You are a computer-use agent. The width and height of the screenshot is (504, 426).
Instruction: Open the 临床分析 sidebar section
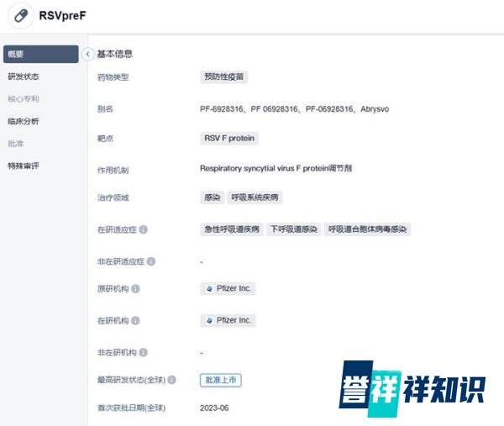tap(24, 121)
